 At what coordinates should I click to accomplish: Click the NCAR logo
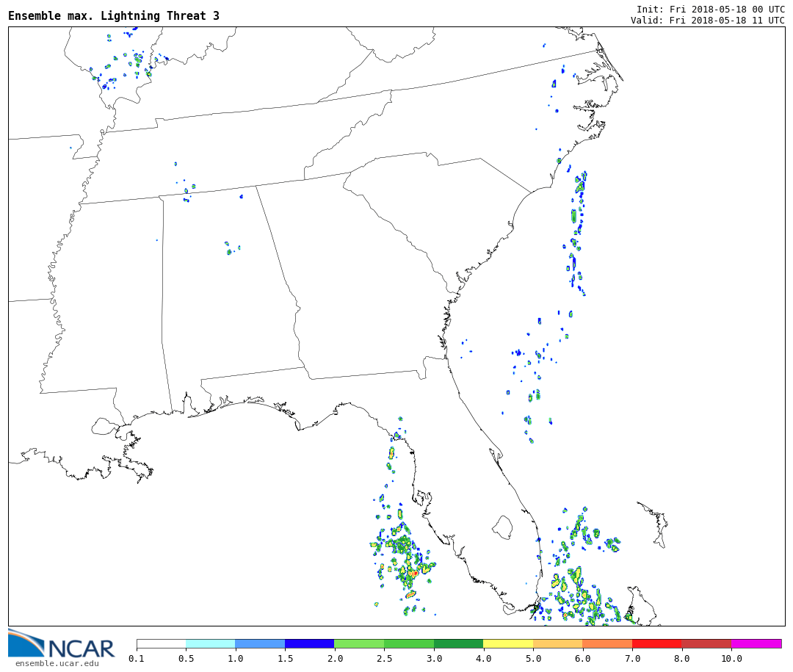(x=62, y=644)
